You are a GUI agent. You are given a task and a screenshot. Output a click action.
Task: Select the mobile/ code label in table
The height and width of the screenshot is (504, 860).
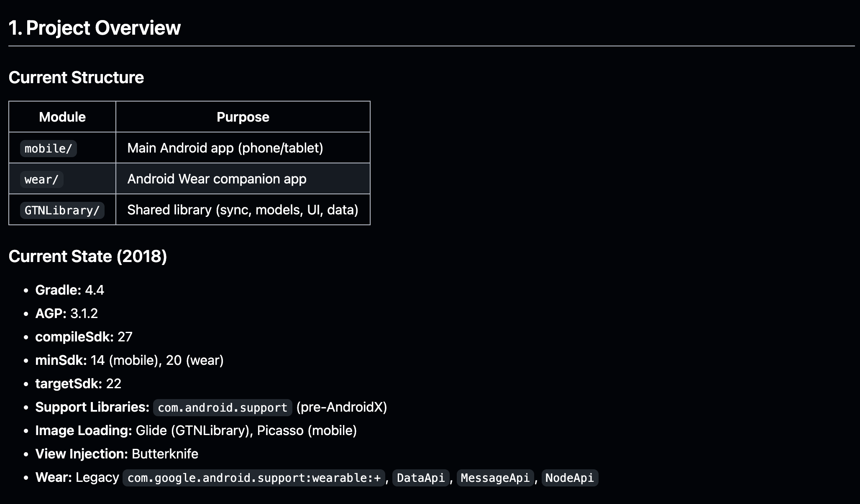coord(48,149)
